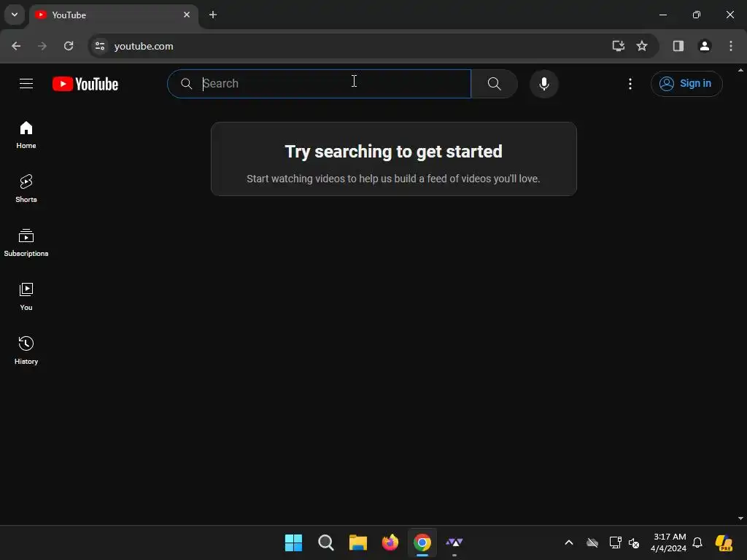Expand the tab search dropdown arrow
The height and width of the screenshot is (560, 747).
[x=15, y=15]
